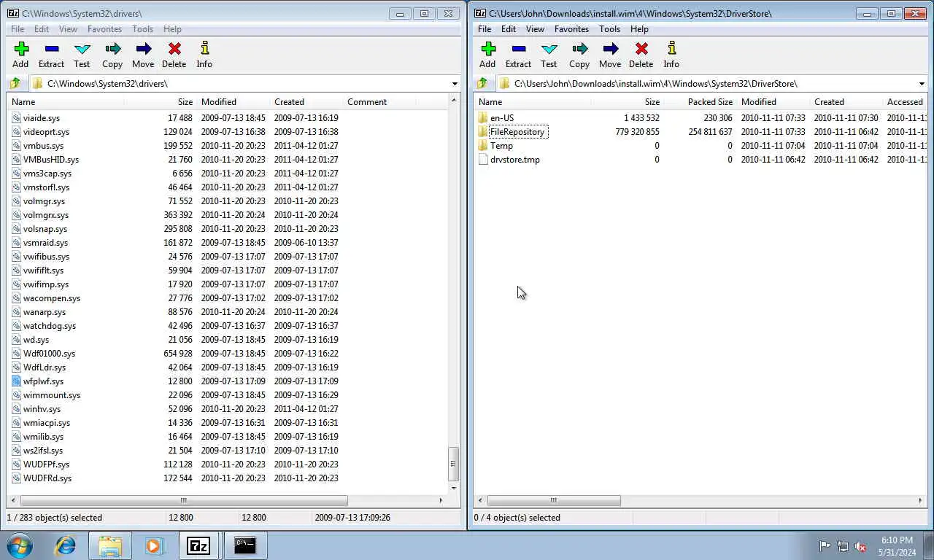Click Action Center flag tray icon
The image size is (934, 560).
point(825,546)
